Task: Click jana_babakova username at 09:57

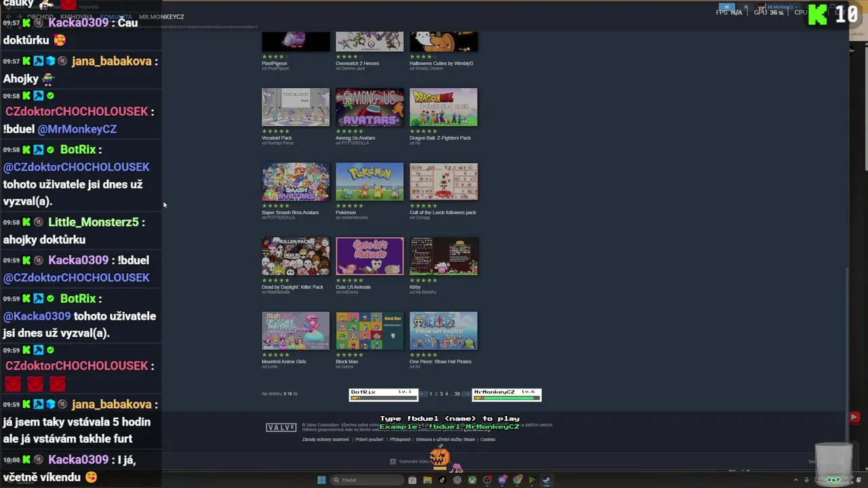Action: (x=112, y=61)
